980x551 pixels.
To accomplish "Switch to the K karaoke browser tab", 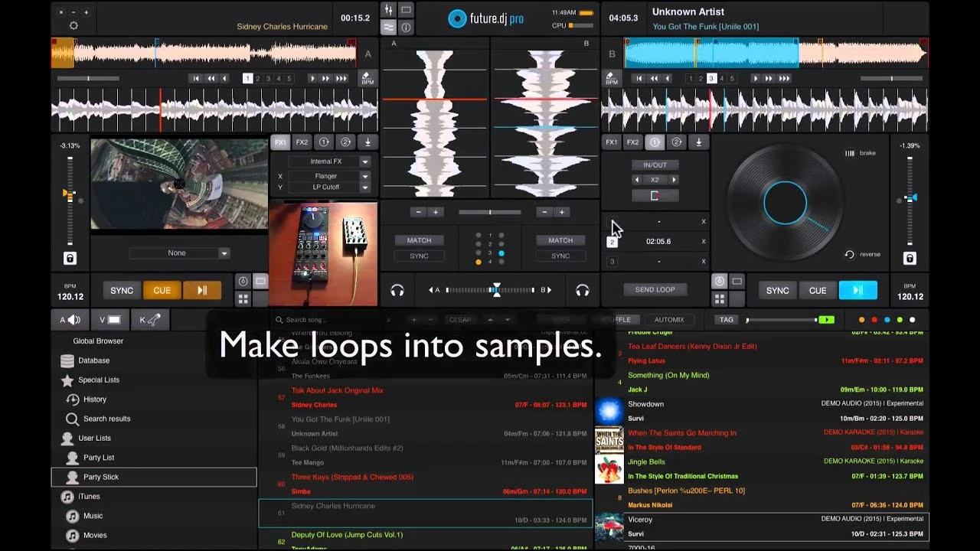I will click(x=150, y=320).
